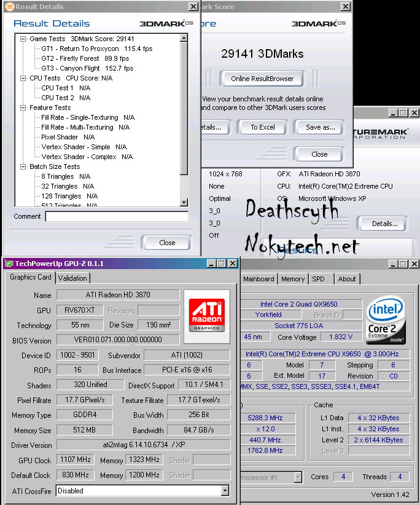Close the 3DMark Score window with X
Viewport: 420px width, 505px height.
(345, 6)
